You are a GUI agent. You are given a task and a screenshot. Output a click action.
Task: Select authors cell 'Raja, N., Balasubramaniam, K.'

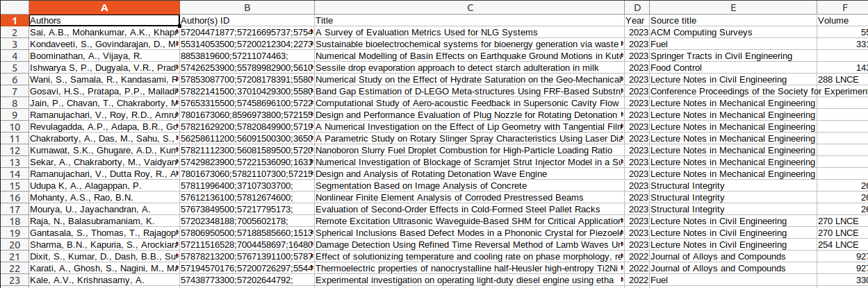click(x=104, y=221)
